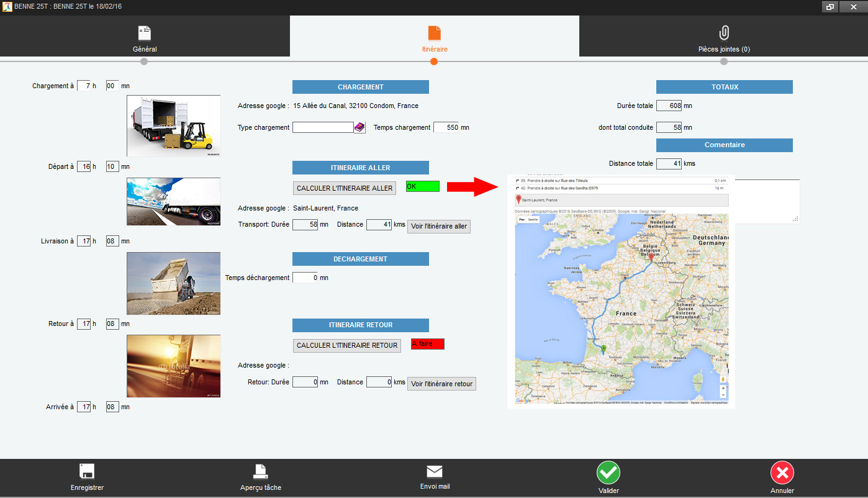The height and width of the screenshot is (498, 868).
Task: Click Voir l'itinéraire retour button
Action: pos(441,384)
